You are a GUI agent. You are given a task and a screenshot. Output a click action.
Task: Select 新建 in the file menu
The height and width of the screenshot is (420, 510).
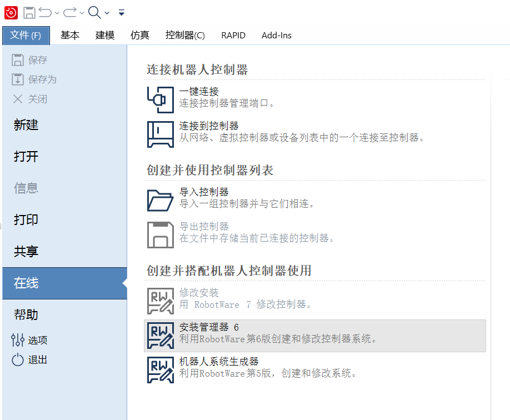[64, 125]
